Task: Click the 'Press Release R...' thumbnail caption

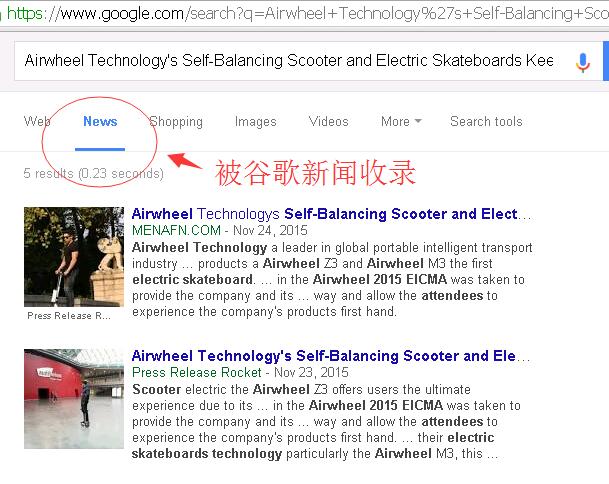Action: [69, 316]
